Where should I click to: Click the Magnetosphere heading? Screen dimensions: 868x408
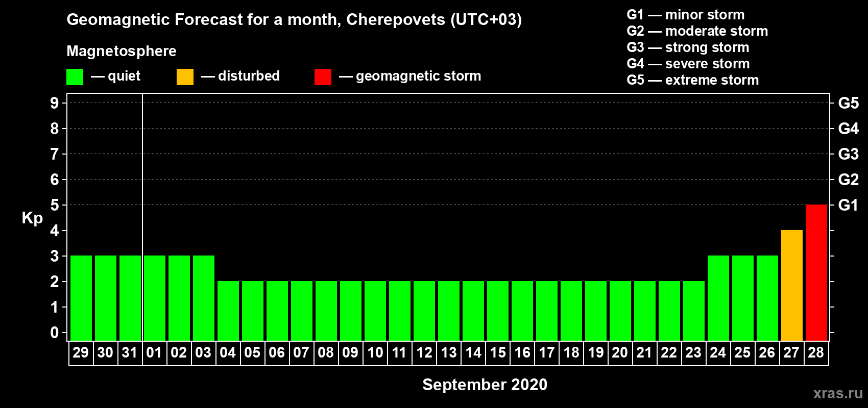(122, 52)
